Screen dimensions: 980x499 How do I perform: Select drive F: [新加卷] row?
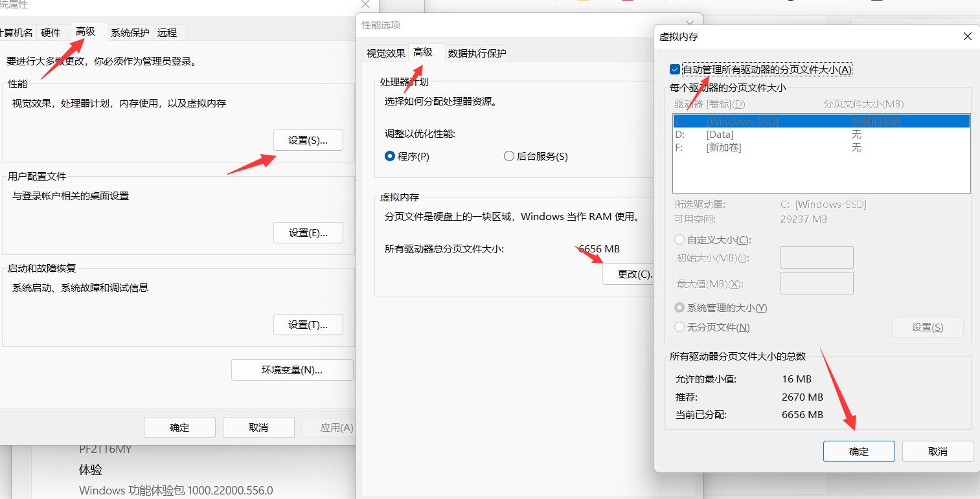click(x=821, y=148)
